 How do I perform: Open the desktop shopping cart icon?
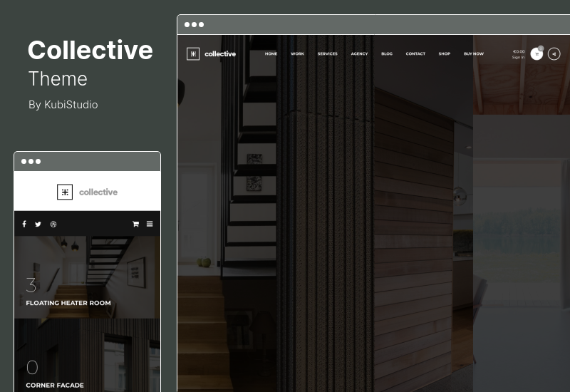pyautogui.click(x=537, y=54)
